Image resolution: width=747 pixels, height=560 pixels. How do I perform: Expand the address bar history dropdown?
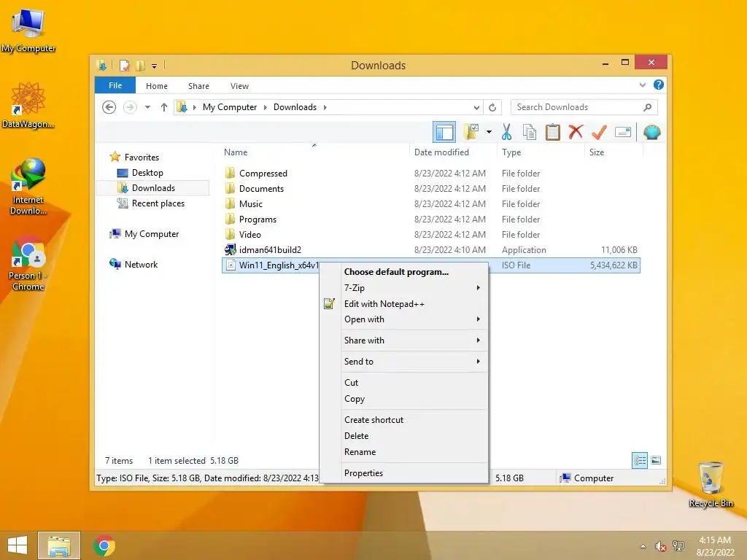click(x=476, y=107)
